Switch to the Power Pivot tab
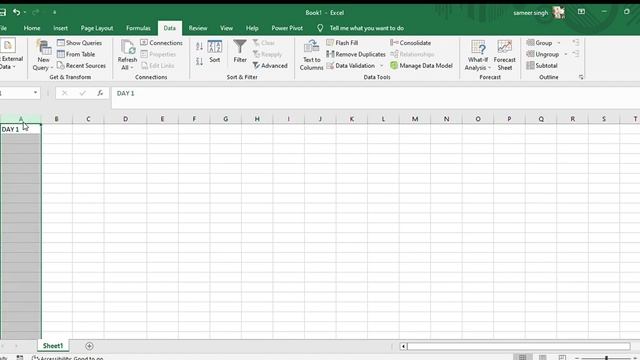The height and width of the screenshot is (360, 640). point(287,28)
